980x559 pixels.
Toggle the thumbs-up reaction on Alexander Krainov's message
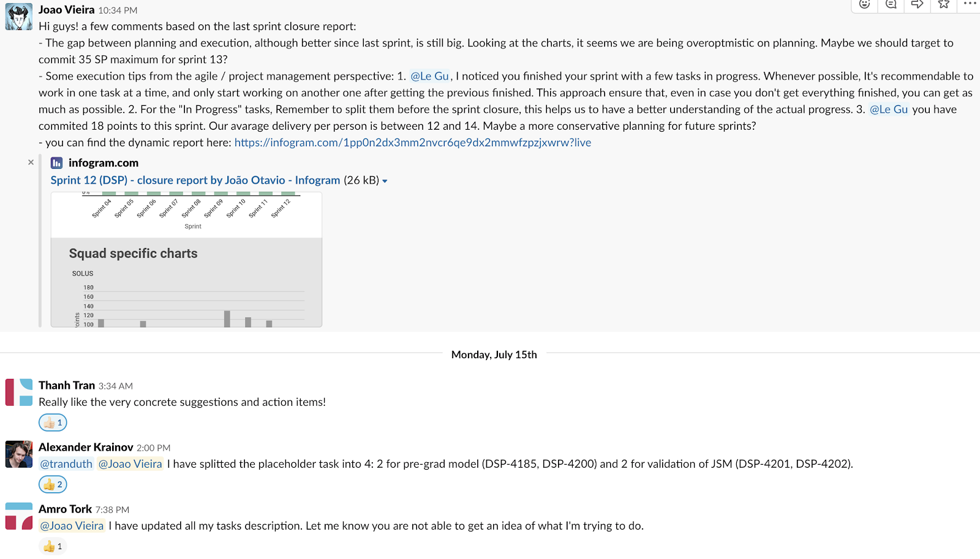(53, 484)
